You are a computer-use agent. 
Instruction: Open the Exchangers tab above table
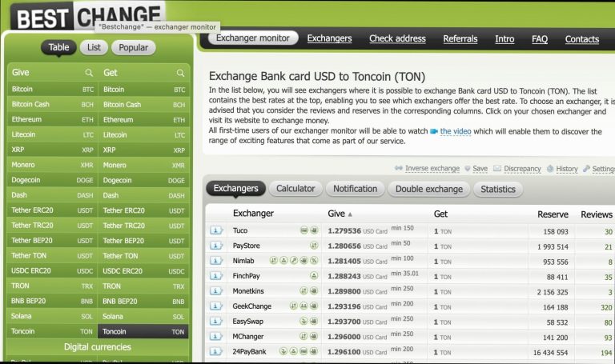pos(235,189)
